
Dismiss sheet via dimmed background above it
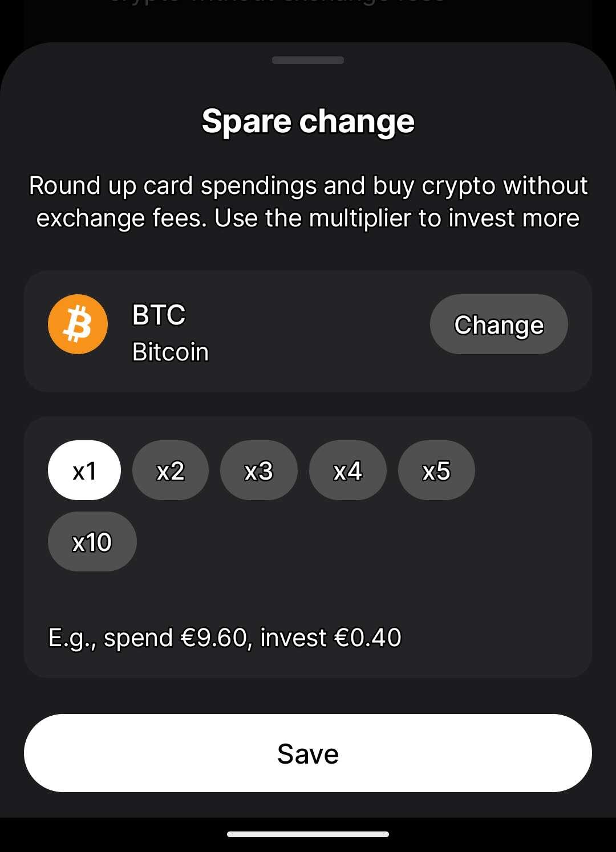pyautogui.click(x=308, y=20)
